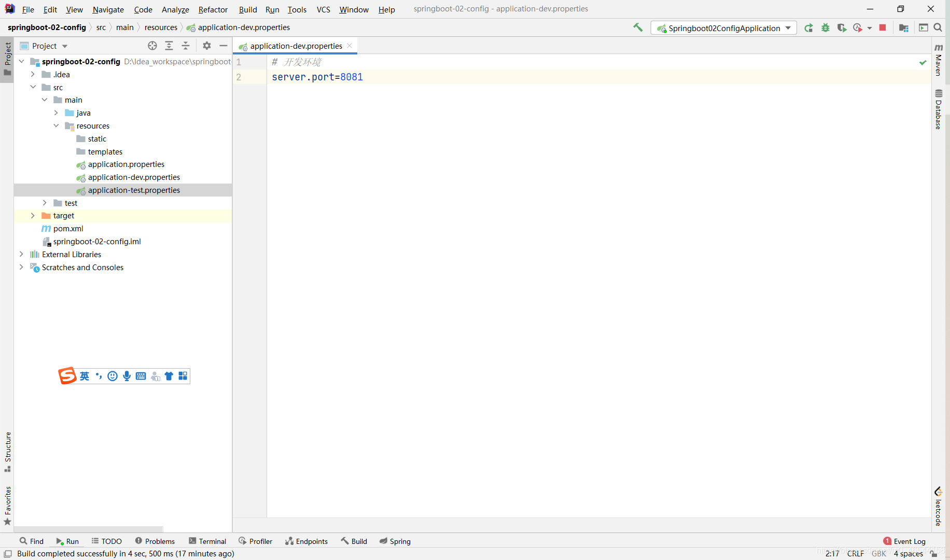Click the Sogou microphone voice input icon
Image resolution: width=950 pixels, height=560 pixels.
pos(127,376)
